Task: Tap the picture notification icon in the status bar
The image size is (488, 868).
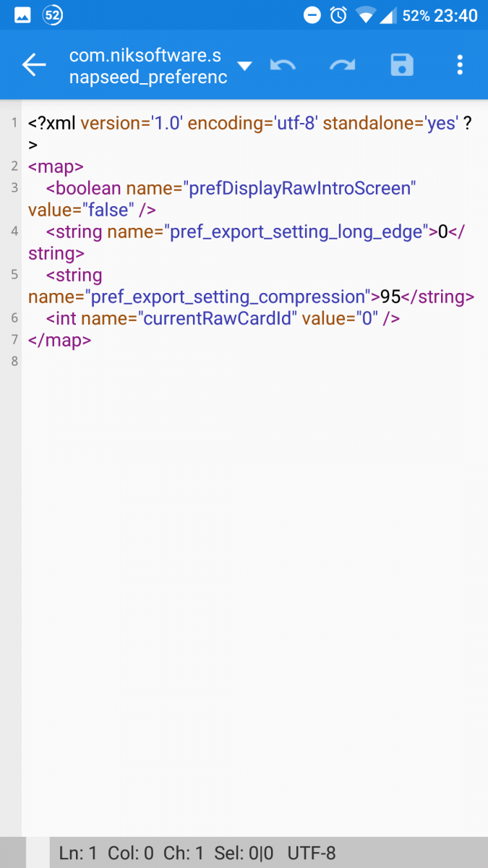Action: (22, 15)
